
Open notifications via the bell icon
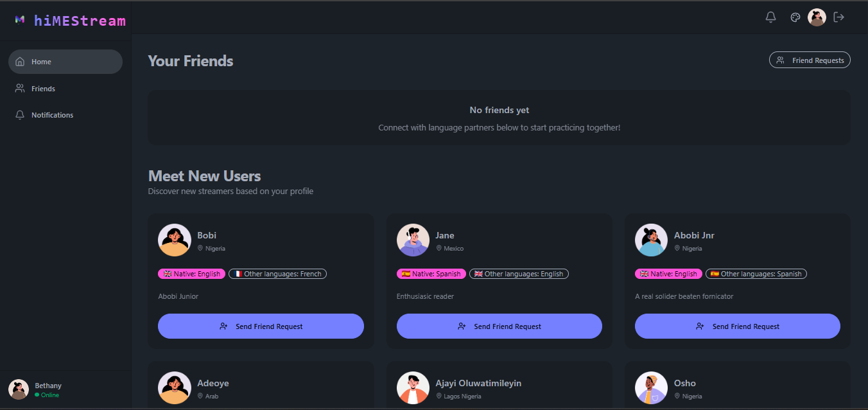(770, 17)
